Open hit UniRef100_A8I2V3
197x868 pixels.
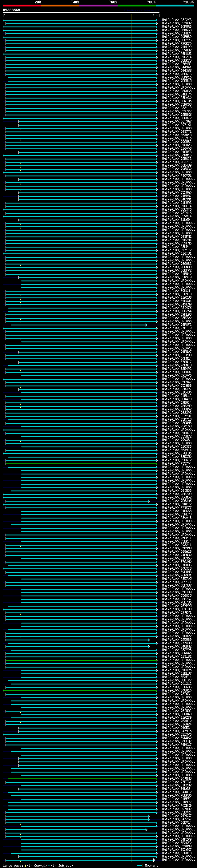pos(177,20)
